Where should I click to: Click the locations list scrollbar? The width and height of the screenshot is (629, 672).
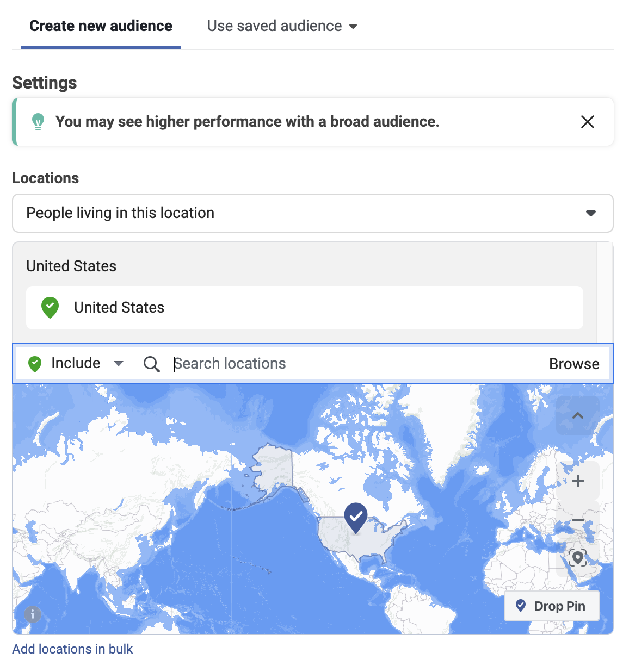point(605,292)
